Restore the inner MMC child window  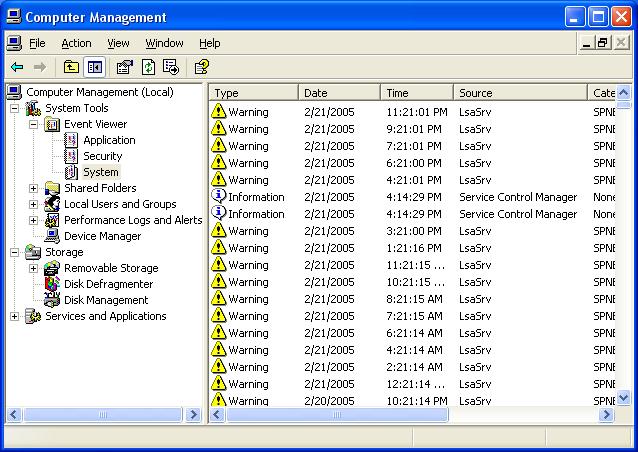tap(603, 42)
